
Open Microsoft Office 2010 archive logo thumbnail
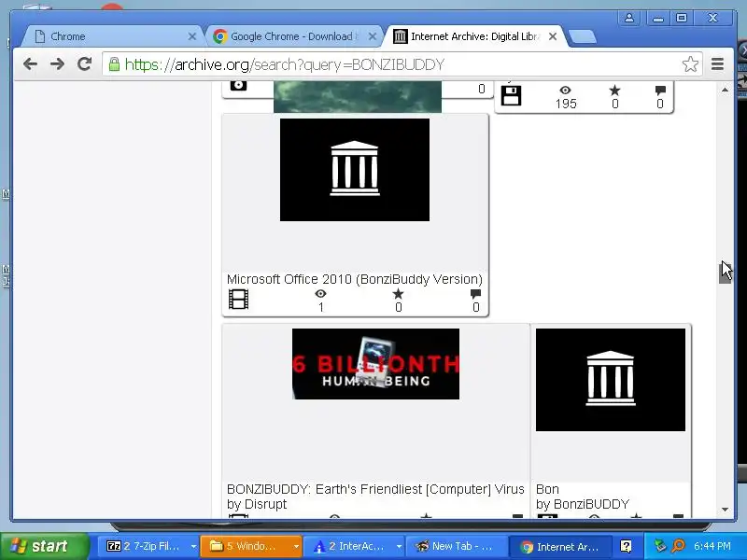(355, 170)
